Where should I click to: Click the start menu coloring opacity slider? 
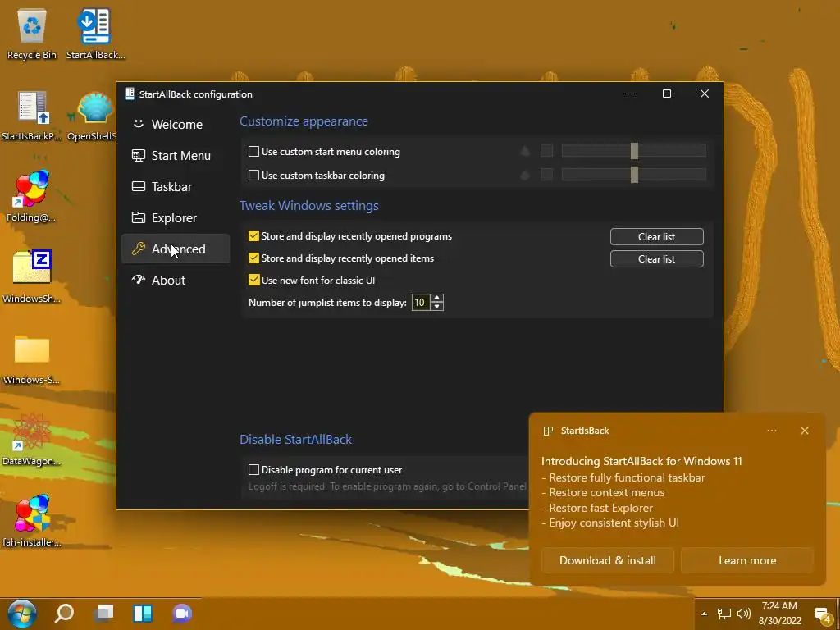point(634,151)
